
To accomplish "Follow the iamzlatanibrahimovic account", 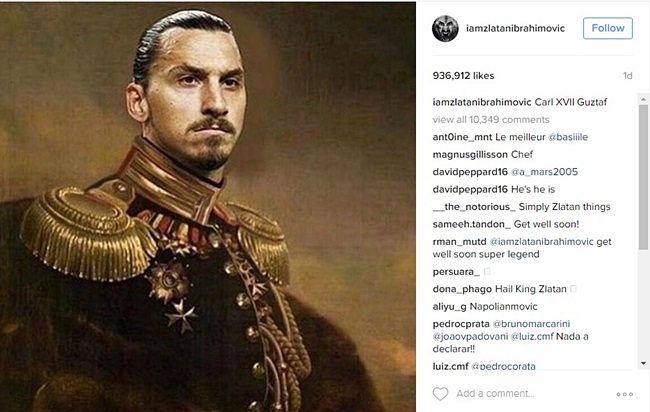I will [608, 28].
